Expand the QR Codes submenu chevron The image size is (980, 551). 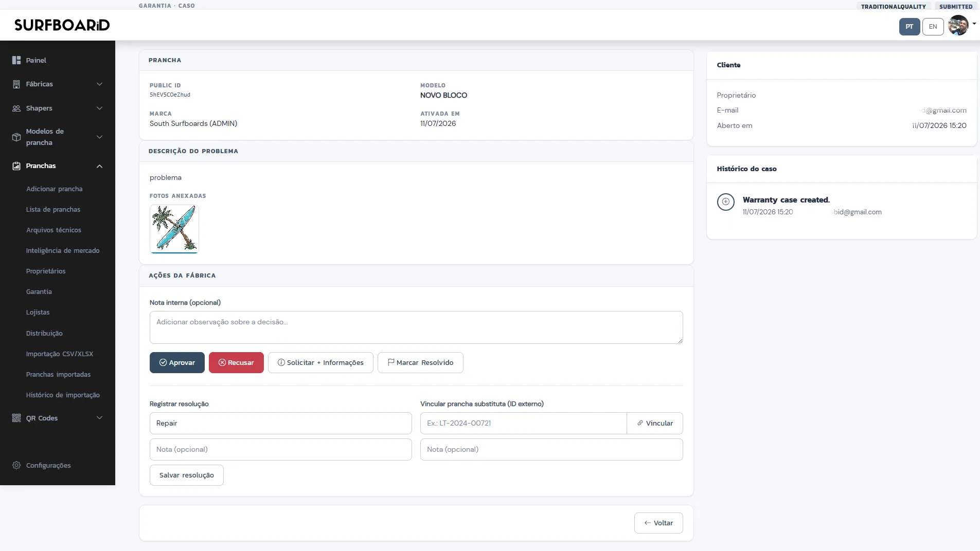pos(99,418)
